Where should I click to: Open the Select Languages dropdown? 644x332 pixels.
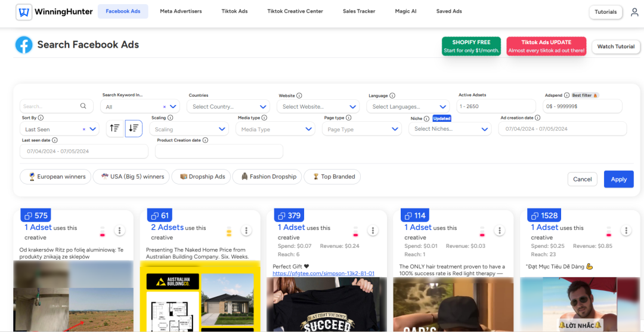(408, 106)
